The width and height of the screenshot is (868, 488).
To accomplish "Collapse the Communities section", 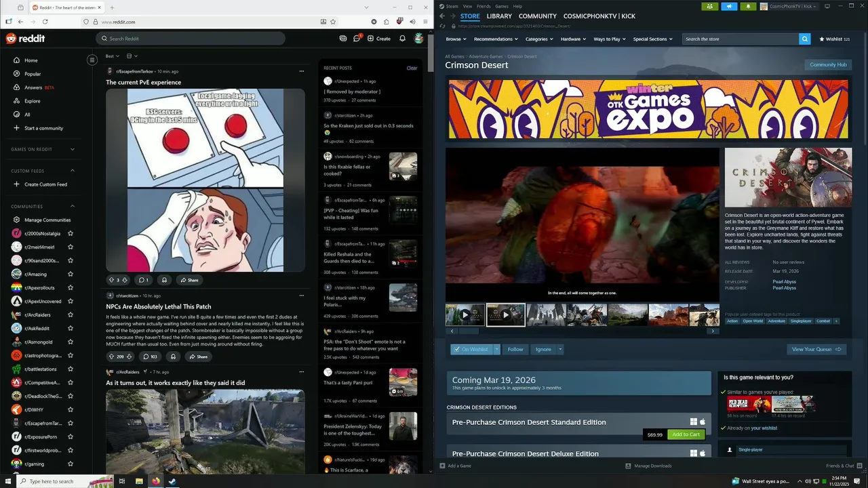I will [x=73, y=206].
